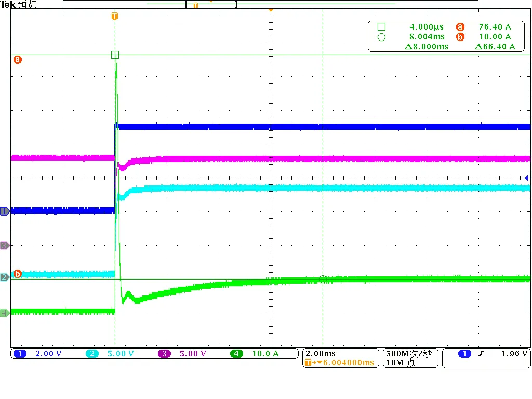Click the square cursor marker at current peak
The width and height of the screenshot is (532, 399).
115,55
